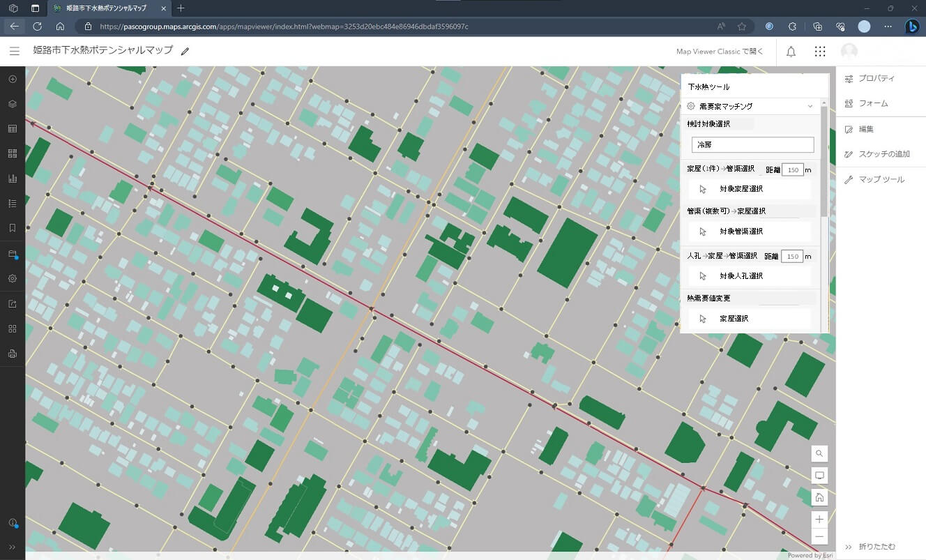Open the help info icon at sidebar bottom
This screenshot has width=926, height=560.
13,523
